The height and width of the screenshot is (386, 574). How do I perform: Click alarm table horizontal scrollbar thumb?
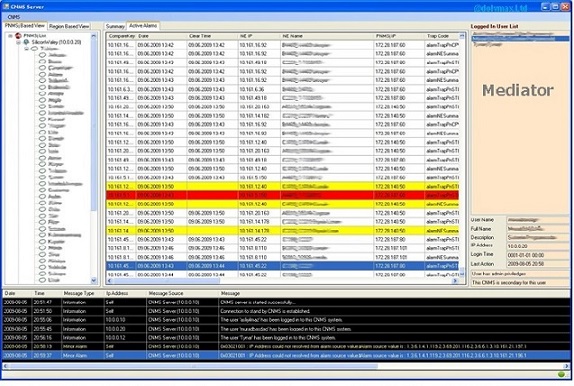point(165,281)
